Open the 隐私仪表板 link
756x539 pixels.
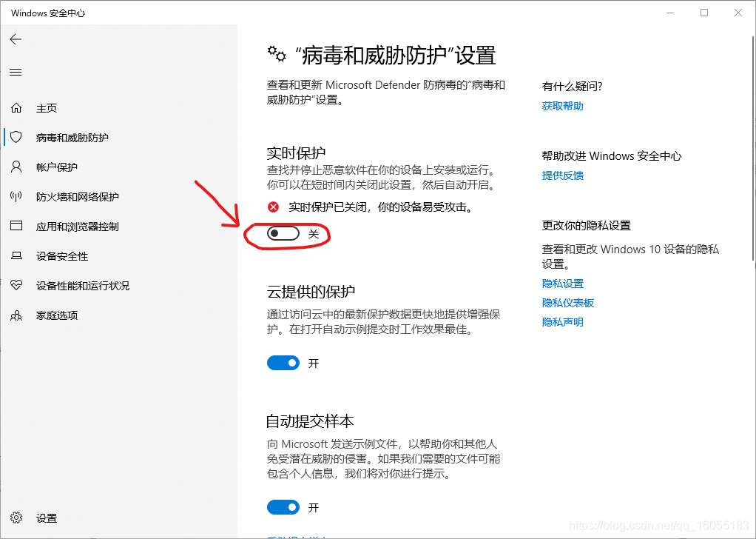[x=568, y=303]
